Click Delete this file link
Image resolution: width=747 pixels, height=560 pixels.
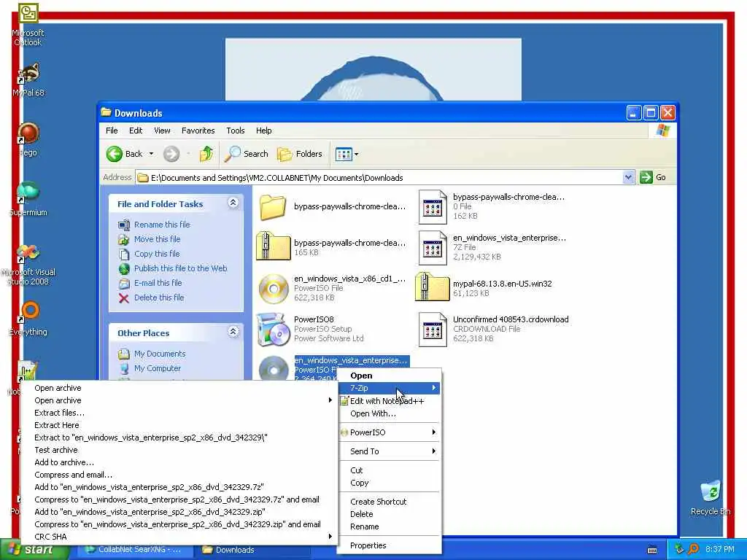159,297
